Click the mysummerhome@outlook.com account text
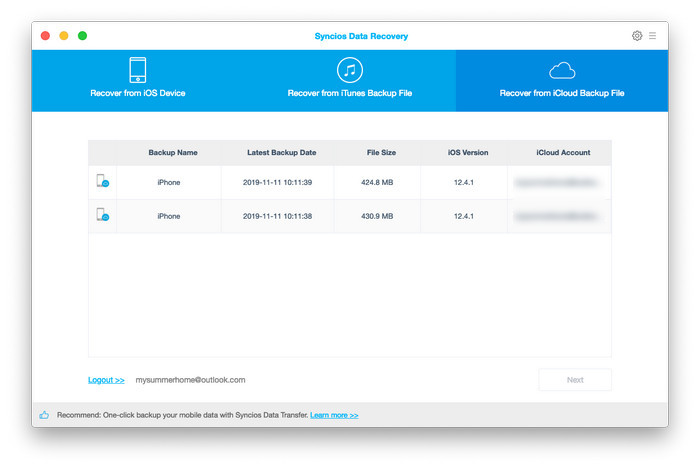 click(x=191, y=380)
